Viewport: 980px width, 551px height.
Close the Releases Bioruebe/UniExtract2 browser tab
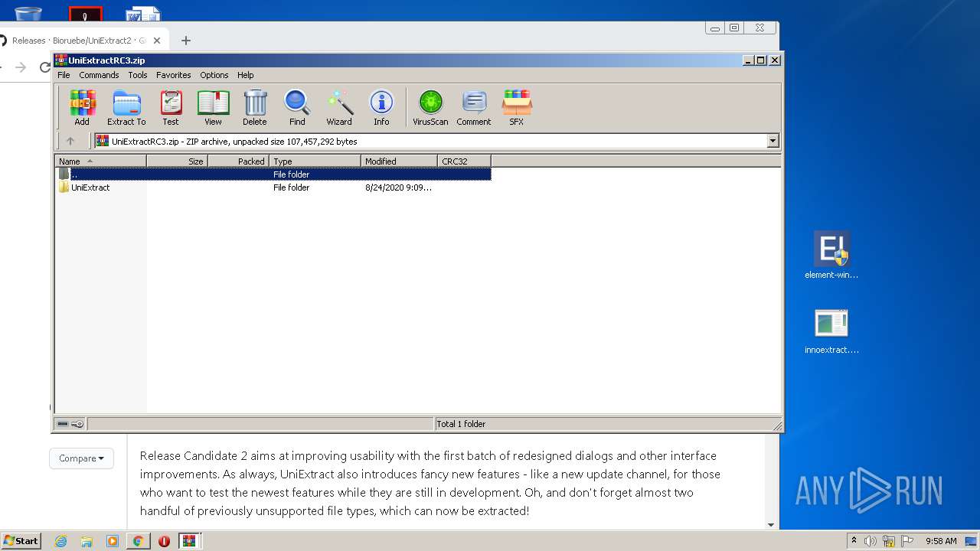pyautogui.click(x=157, y=41)
